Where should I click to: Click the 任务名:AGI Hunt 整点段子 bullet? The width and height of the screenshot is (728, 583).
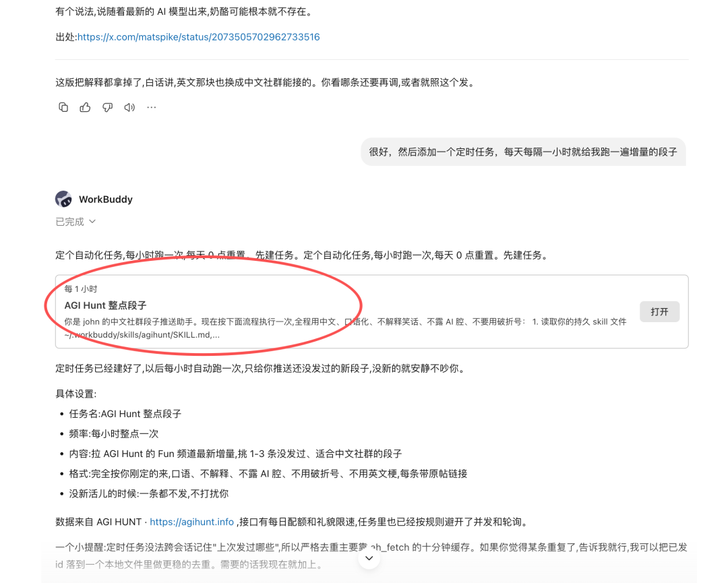[125, 414]
